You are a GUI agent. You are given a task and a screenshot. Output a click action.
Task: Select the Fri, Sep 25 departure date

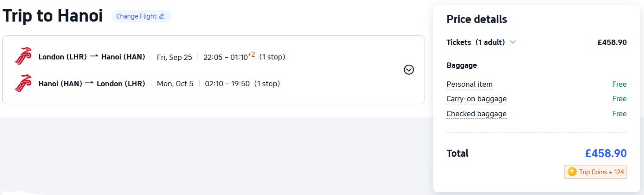click(x=174, y=57)
